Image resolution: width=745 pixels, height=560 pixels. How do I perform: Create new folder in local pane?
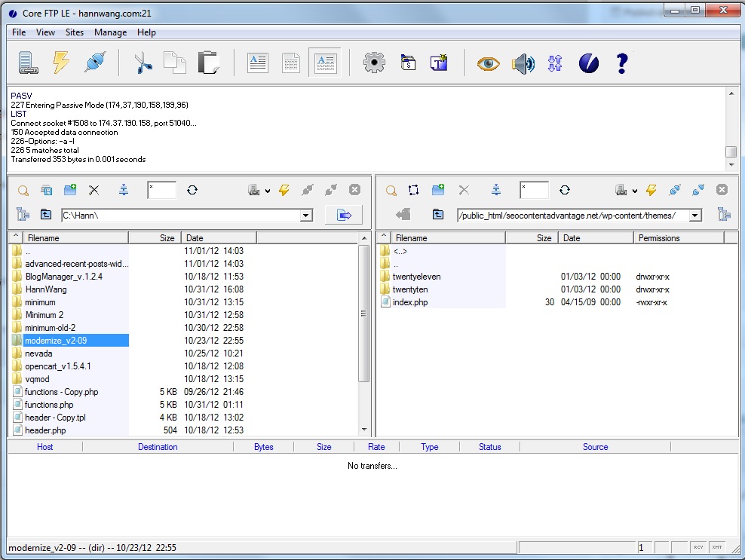click(70, 190)
